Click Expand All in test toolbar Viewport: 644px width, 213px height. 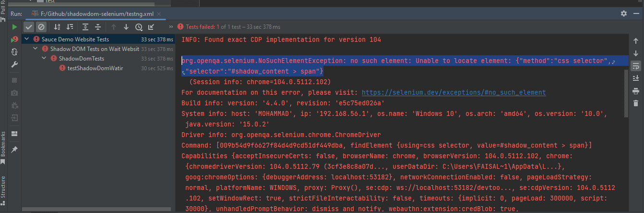(85, 27)
